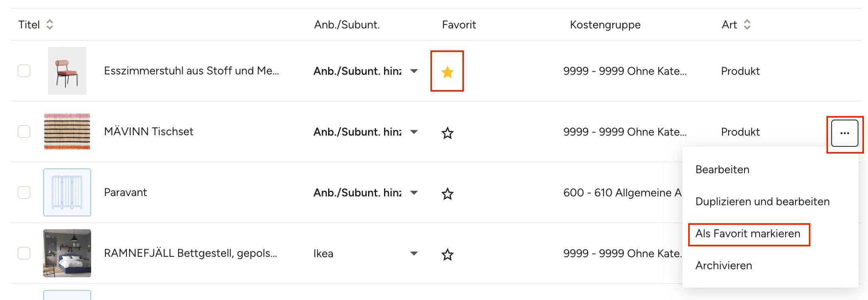The image size is (868, 300).
Task: Open the RAMNEFJÄLL bedroom image thumbnail
Action: point(67,253)
